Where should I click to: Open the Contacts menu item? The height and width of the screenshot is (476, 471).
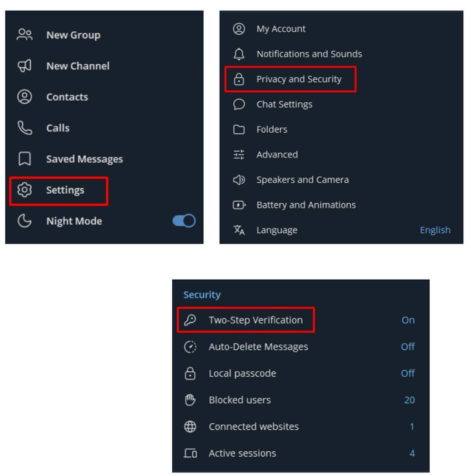[67, 97]
